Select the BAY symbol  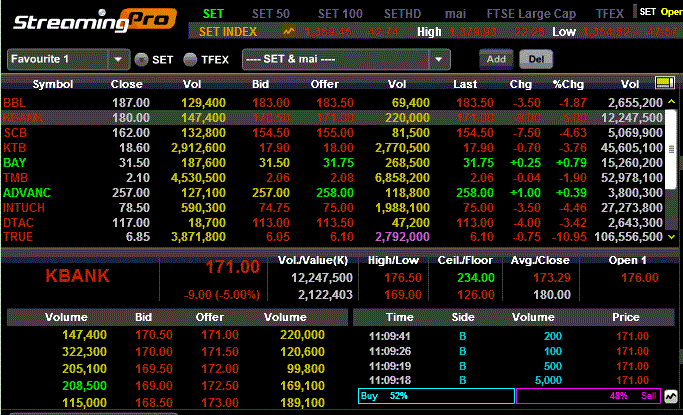pyautogui.click(x=14, y=162)
